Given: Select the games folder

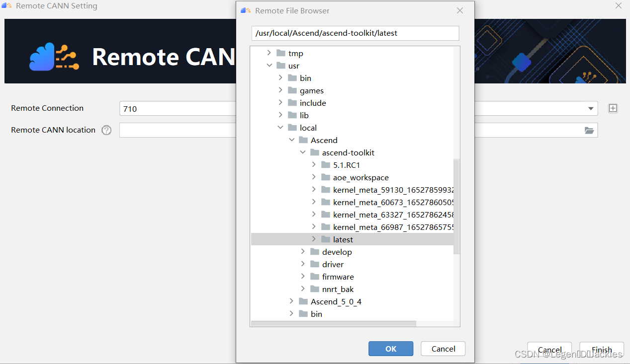Looking at the screenshot, I should point(312,90).
